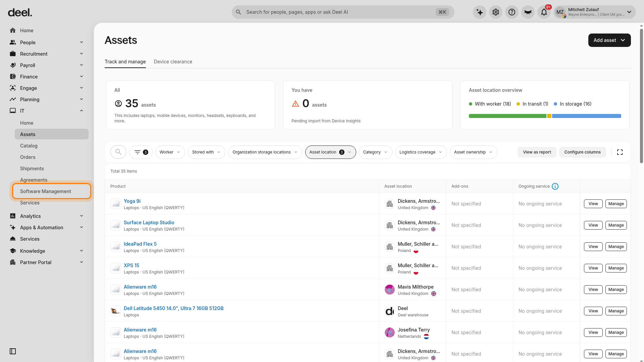Screen dimensions: 644x362
Task: Click the Deel logo
Action: pyautogui.click(x=20, y=13)
